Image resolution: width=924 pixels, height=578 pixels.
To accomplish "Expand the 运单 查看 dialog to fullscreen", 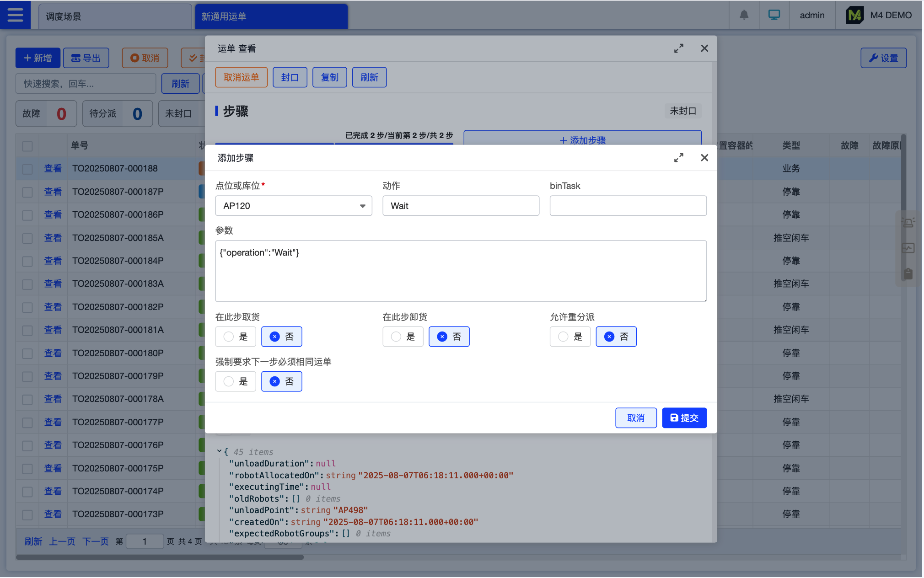I will pyautogui.click(x=678, y=48).
